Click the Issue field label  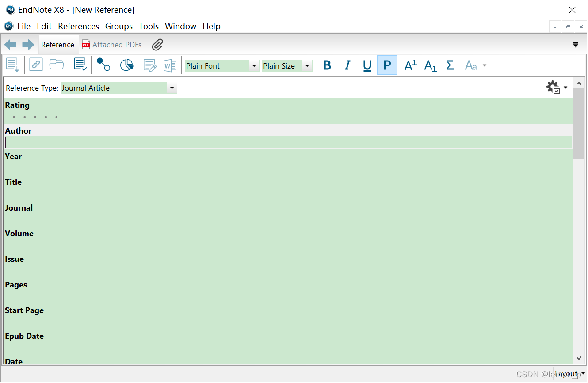coord(15,259)
